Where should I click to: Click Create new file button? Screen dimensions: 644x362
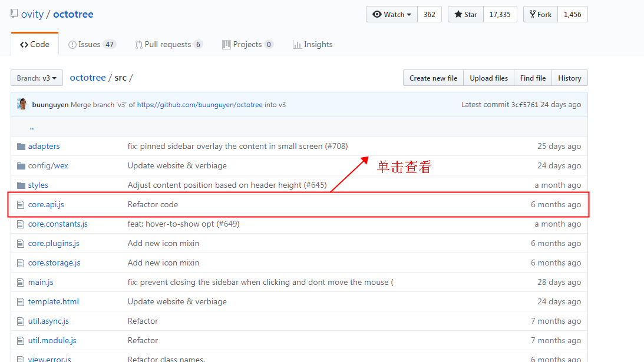click(x=433, y=78)
